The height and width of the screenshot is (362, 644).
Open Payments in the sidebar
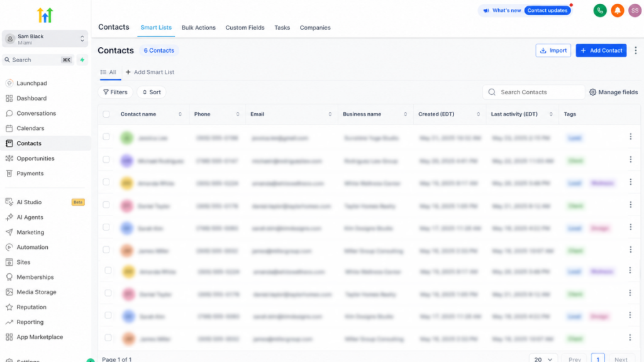tap(30, 173)
